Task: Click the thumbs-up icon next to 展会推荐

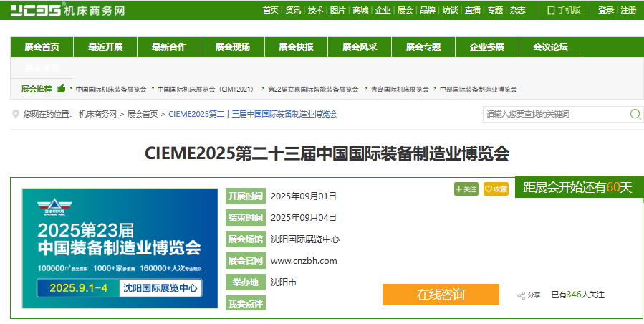Action: (x=61, y=88)
